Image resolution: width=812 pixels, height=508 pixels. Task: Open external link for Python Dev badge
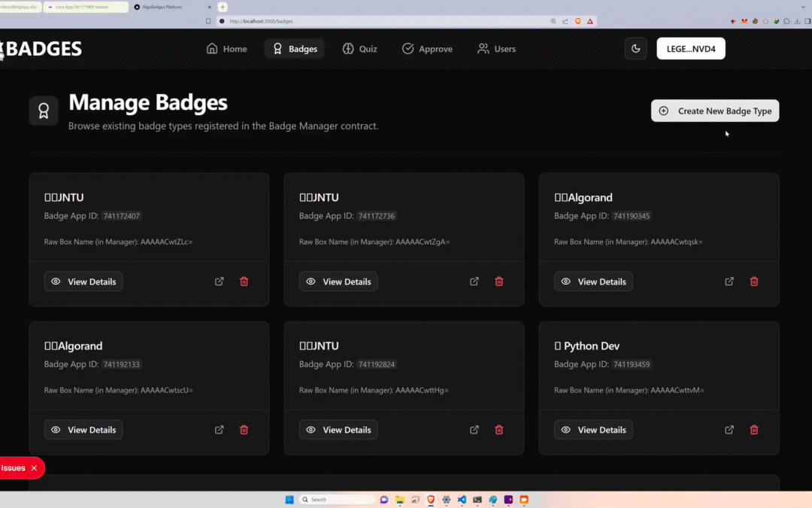click(x=729, y=430)
